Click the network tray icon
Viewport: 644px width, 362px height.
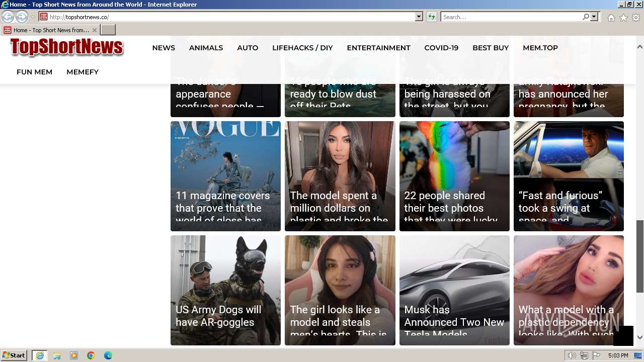click(x=584, y=355)
